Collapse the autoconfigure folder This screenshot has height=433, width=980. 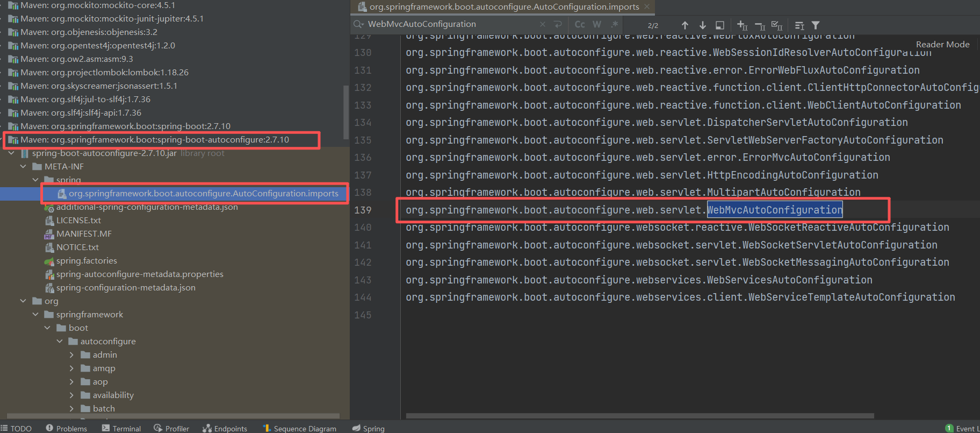point(60,342)
